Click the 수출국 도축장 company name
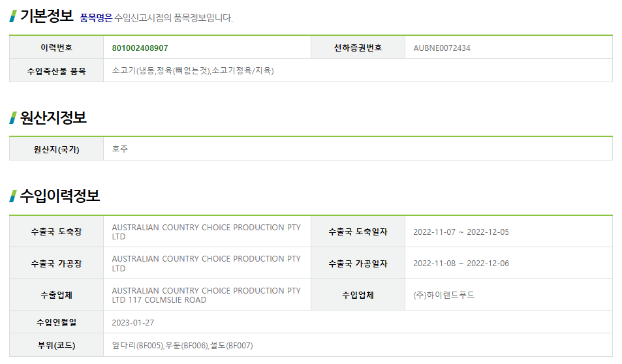622x364 pixels. pyautogui.click(x=206, y=232)
